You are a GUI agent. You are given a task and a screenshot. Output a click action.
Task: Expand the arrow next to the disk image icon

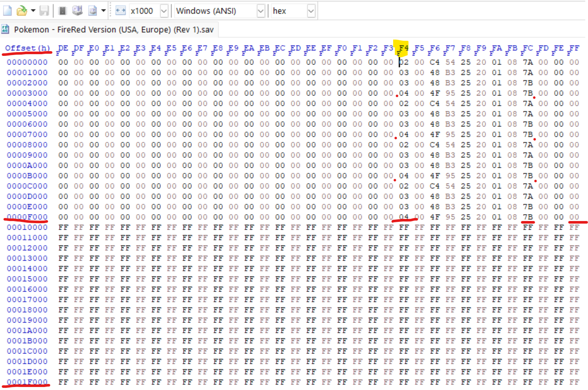point(103,11)
